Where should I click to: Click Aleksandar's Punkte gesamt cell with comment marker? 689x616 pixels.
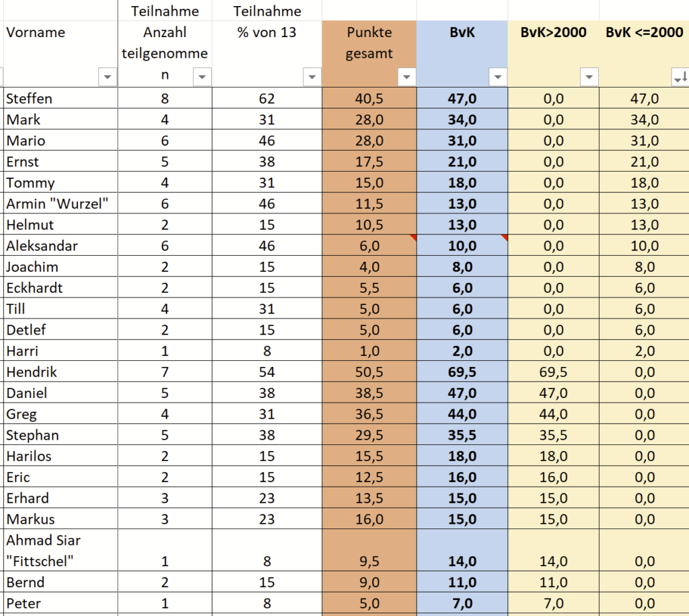tap(369, 246)
